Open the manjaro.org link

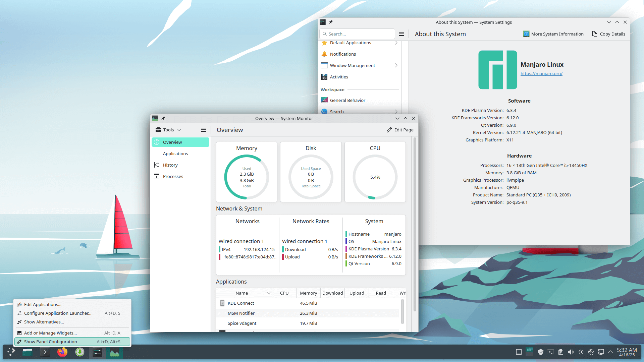[x=541, y=73]
